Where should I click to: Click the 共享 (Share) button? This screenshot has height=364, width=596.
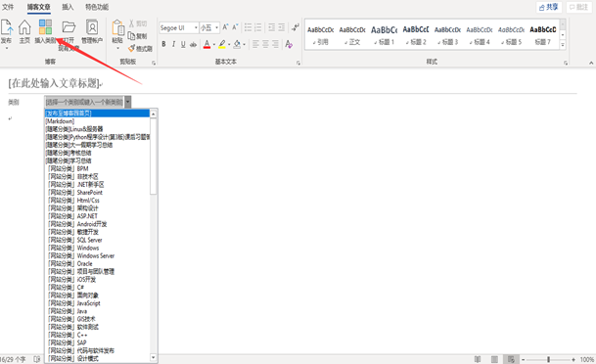point(549,7)
